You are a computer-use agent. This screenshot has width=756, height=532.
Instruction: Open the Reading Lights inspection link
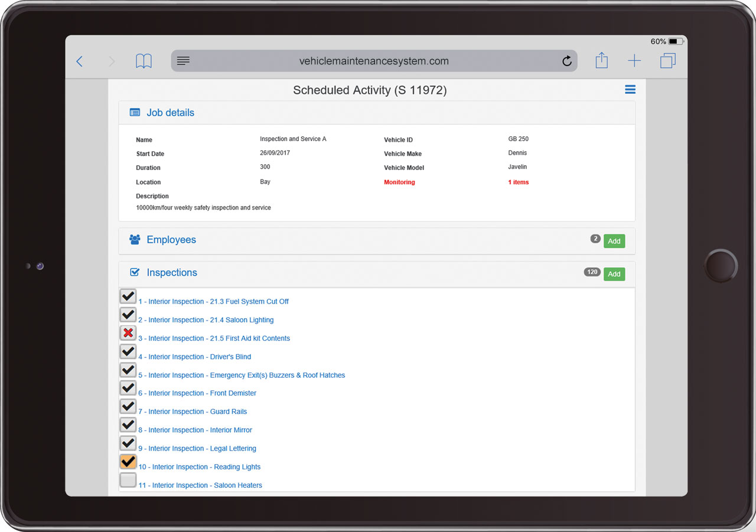(199, 467)
